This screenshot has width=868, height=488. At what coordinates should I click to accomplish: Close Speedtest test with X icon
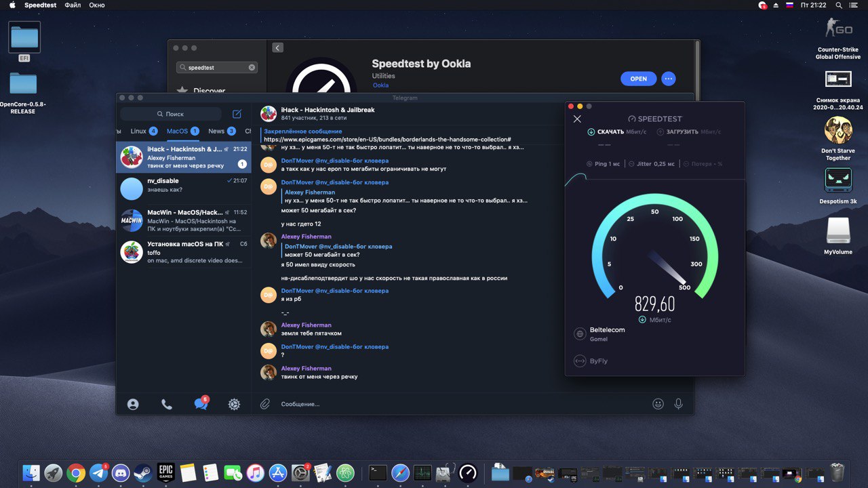577,119
